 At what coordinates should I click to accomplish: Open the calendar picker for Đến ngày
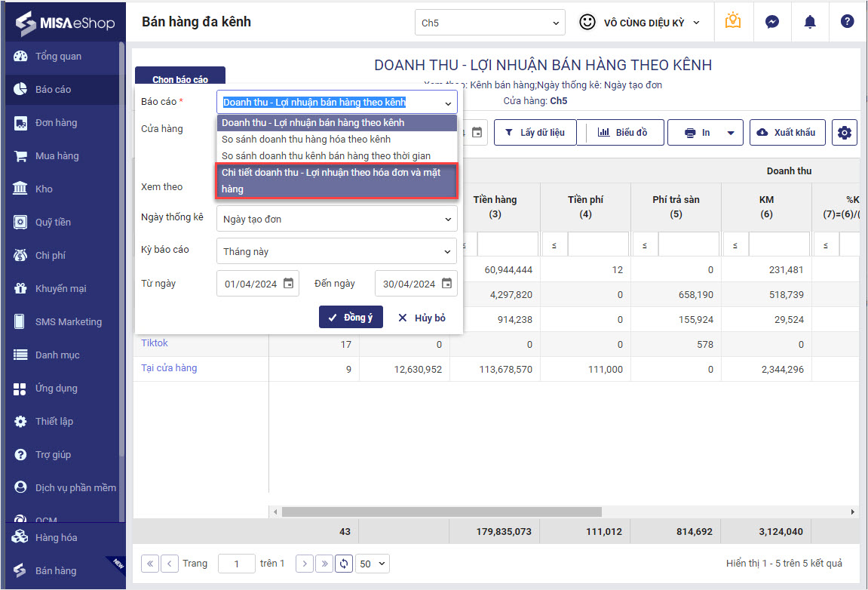point(446,283)
